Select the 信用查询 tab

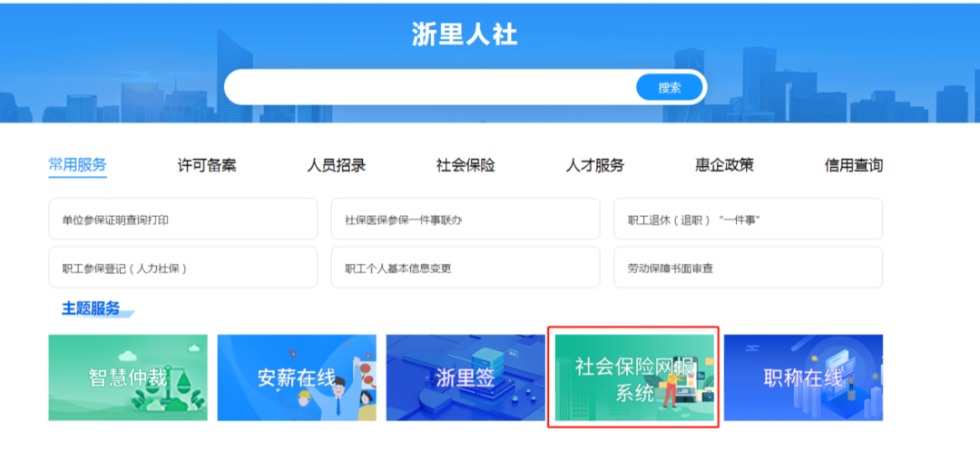854,166
